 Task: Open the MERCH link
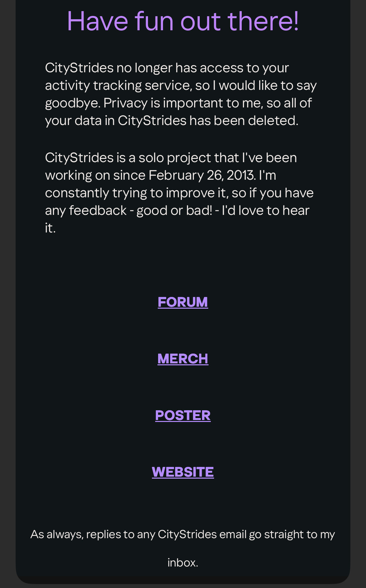183,358
